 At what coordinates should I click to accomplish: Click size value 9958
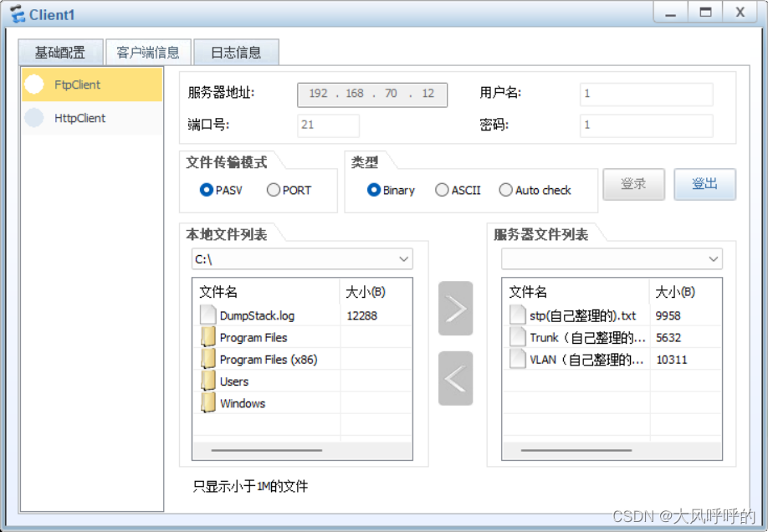coord(668,315)
